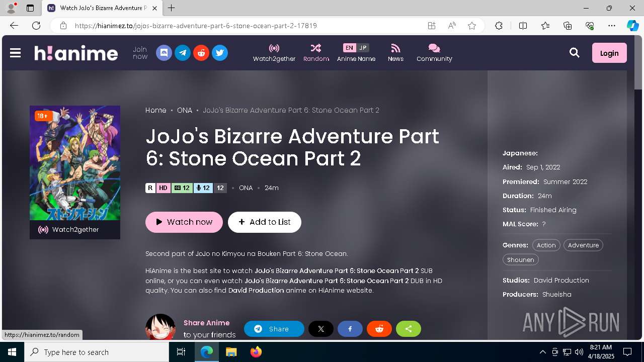Click the Watch now button
This screenshot has height=362, width=644.
click(184, 222)
